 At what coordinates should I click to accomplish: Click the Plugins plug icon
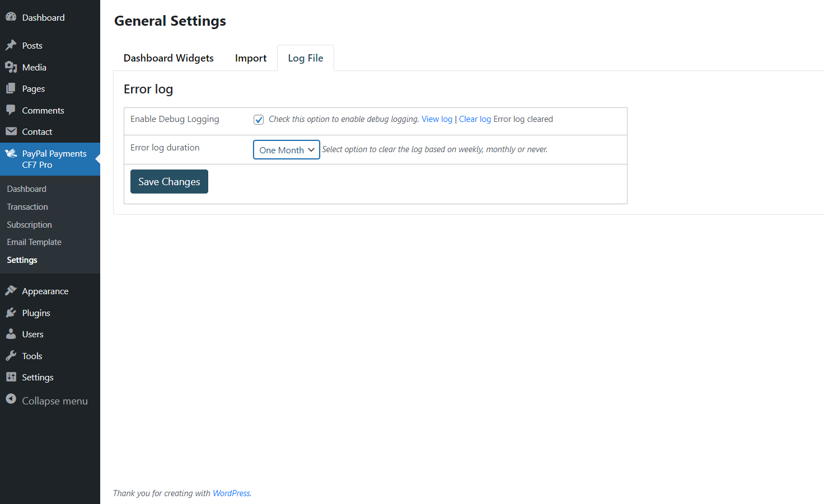pos(11,313)
